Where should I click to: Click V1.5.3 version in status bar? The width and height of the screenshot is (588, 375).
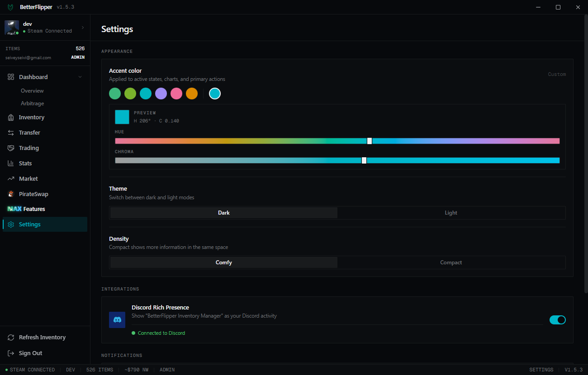[x=574, y=370]
